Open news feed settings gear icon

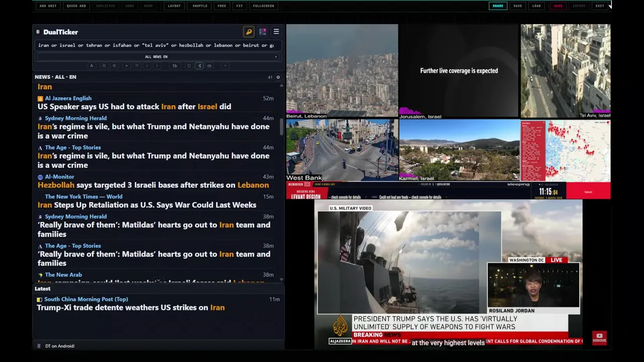click(x=278, y=77)
